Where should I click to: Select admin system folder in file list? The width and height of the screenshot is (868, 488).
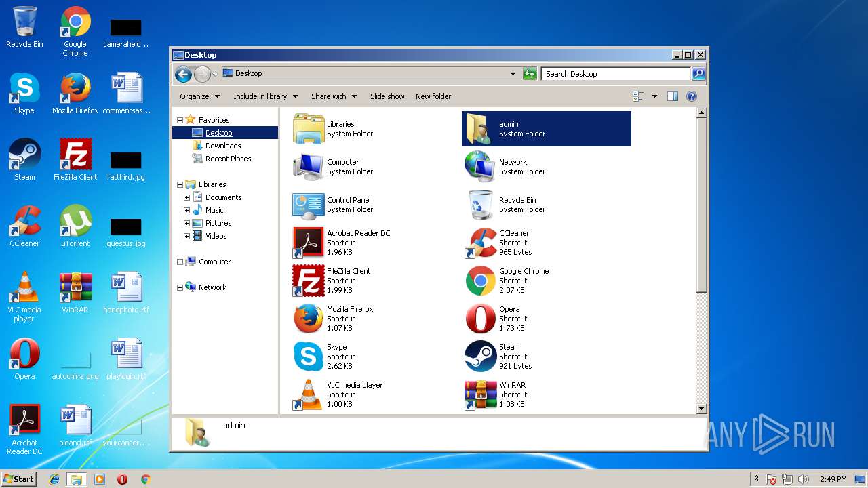(547, 129)
